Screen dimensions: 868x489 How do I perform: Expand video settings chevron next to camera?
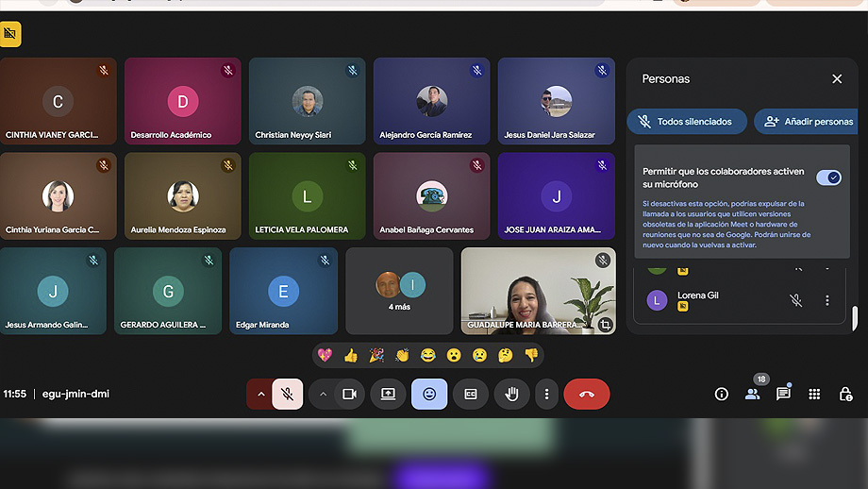[323, 394]
